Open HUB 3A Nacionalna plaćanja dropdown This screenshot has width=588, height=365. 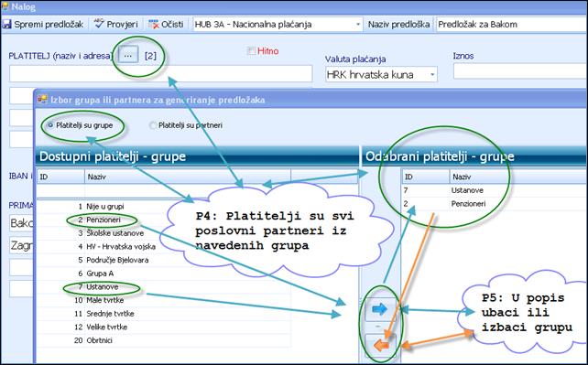coord(358,25)
